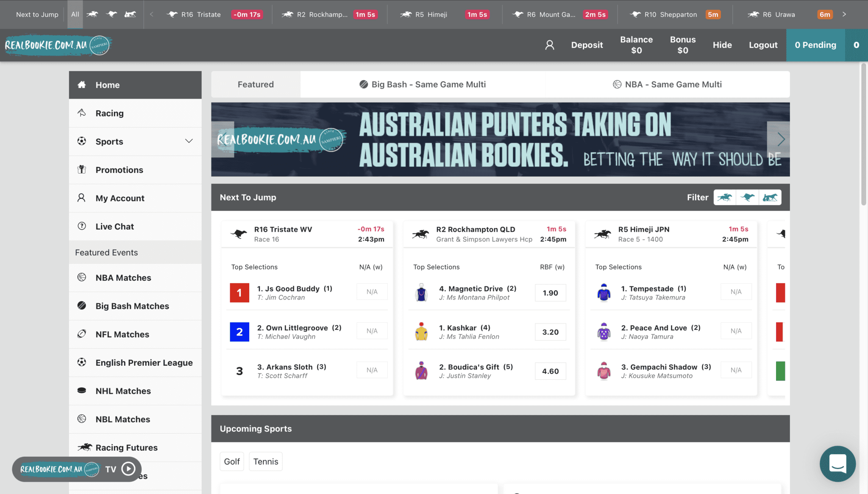
Task: Switch to NBA Same Game Multi tab
Action: (x=668, y=84)
